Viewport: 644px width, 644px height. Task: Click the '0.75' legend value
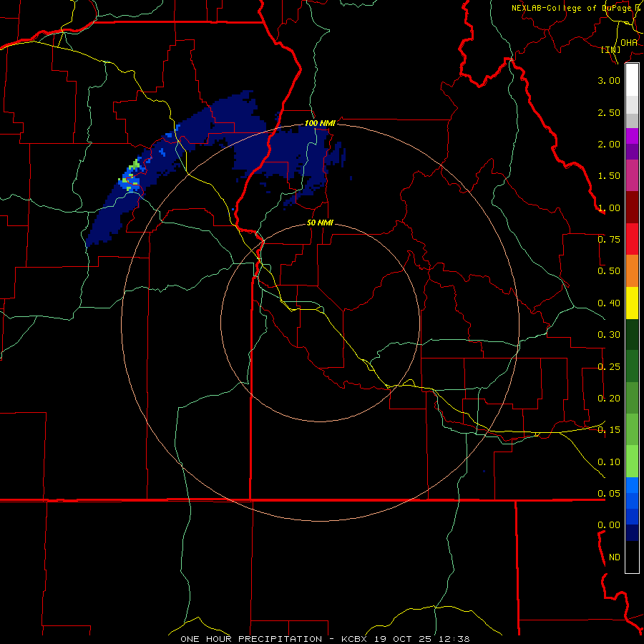pyautogui.click(x=609, y=240)
